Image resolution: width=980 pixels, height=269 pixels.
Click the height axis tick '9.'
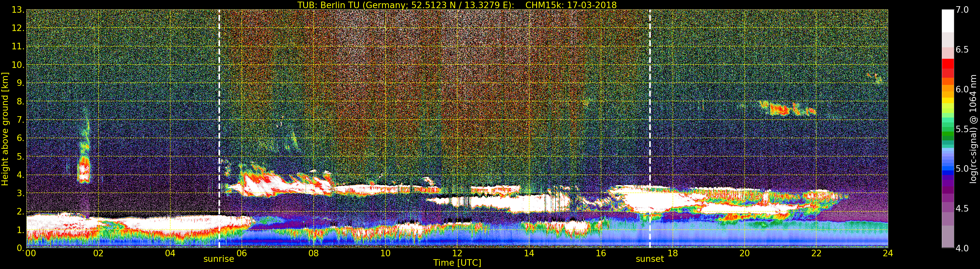[20, 83]
